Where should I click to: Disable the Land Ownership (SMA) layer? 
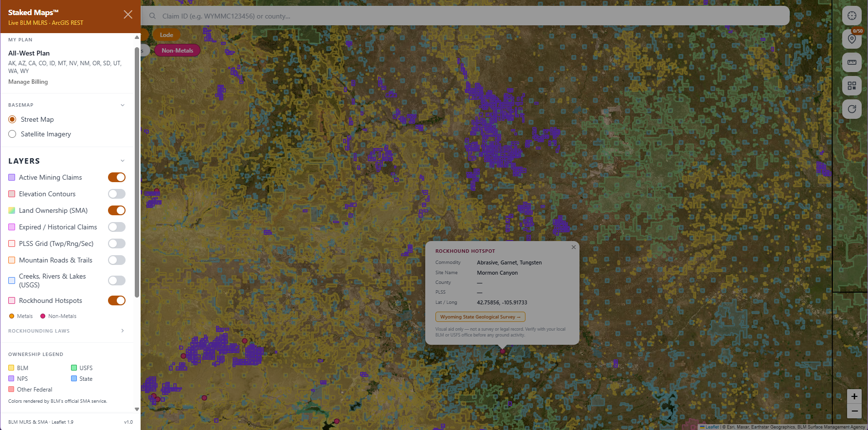[x=117, y=210]
